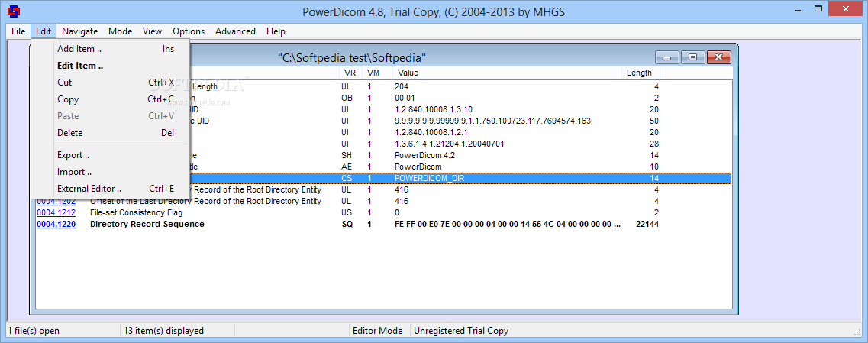Click the PowerDicom 4.2 value
The height and width of the screenshot is (343, 868).
424,155
